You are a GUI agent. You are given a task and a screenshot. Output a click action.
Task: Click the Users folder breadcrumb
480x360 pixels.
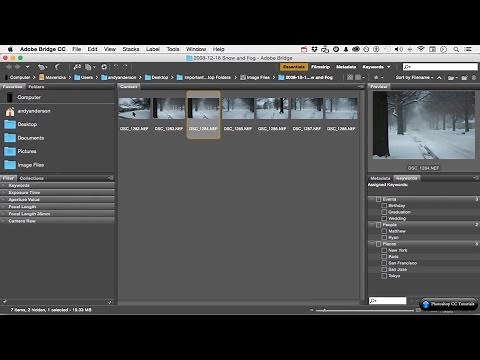84,77
